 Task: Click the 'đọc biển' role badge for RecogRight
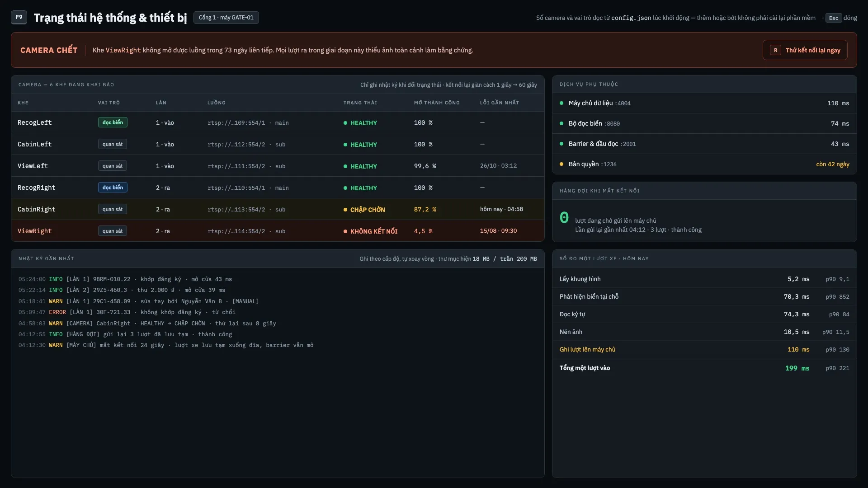[113, 188]
